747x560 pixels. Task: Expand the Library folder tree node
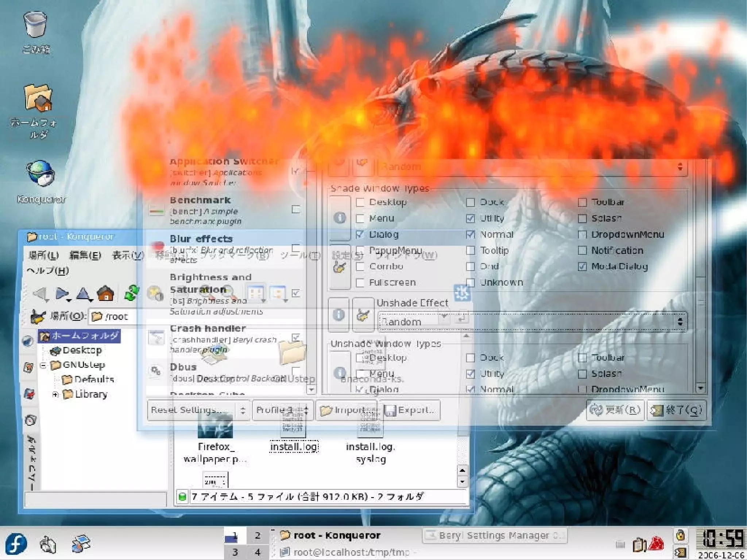pos(55,394)
